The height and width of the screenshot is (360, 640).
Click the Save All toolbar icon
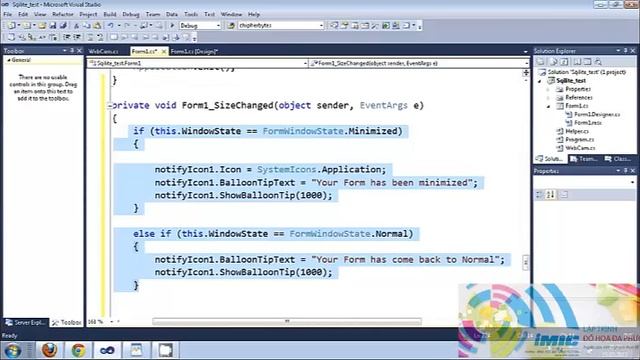pyautogui.click(x=63, y=25)
